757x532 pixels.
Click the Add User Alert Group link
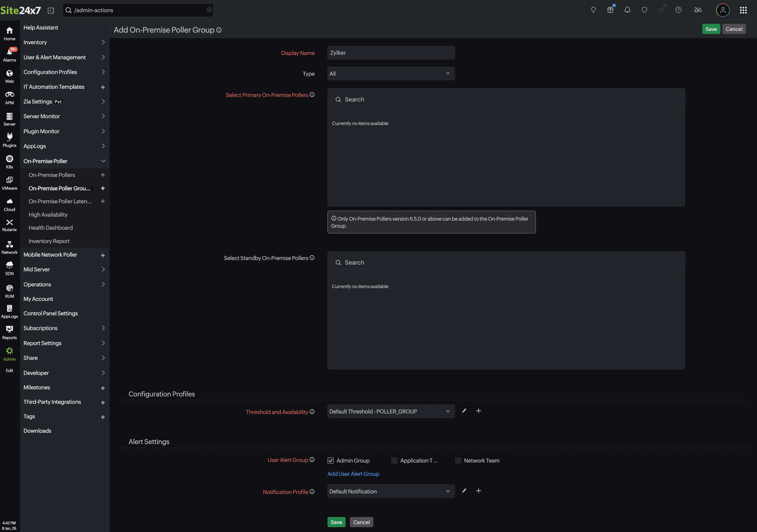[x=353, y=474]
